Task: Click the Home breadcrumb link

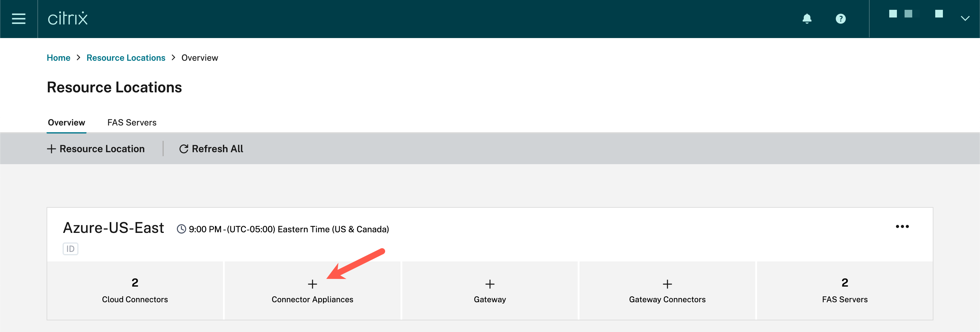Action: click(58, 58)
